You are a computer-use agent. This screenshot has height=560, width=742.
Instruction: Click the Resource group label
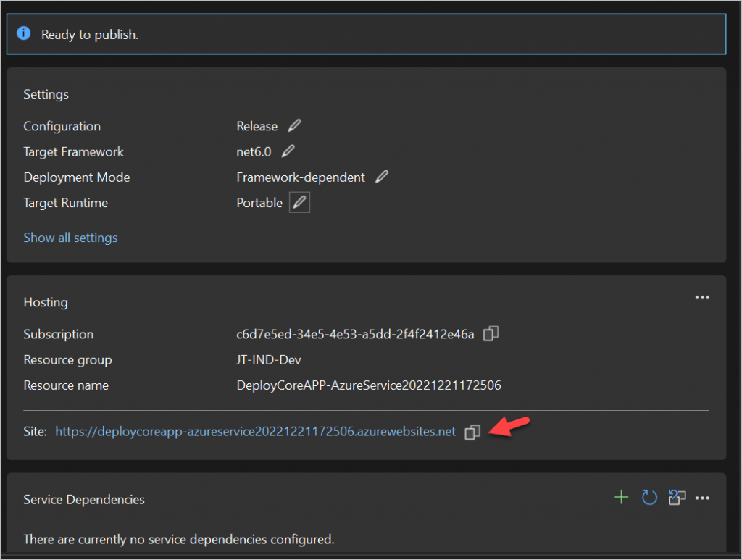[x=67, y=360]
